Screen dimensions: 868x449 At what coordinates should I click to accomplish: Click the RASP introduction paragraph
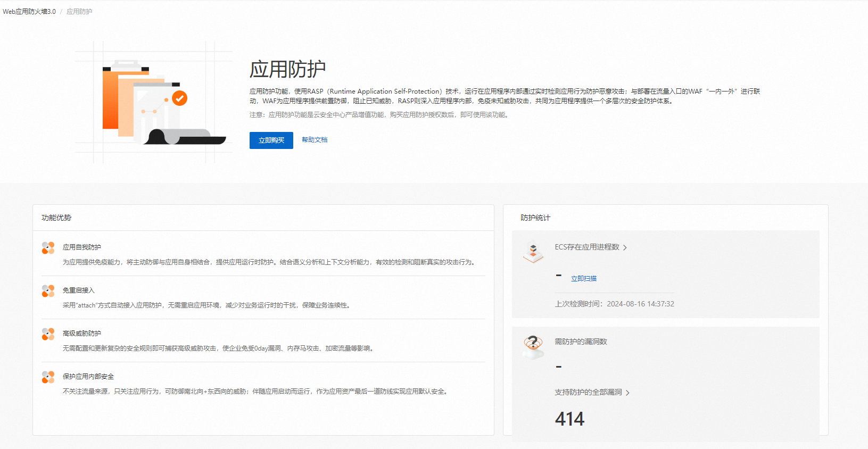click(x=505, y=96)
